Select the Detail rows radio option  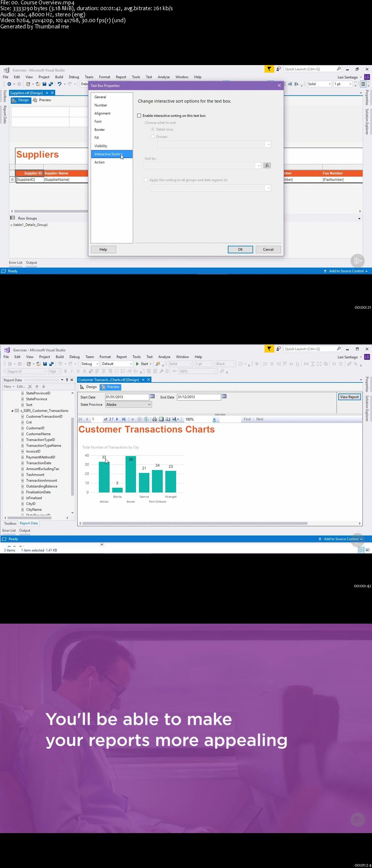click(153, 129)
